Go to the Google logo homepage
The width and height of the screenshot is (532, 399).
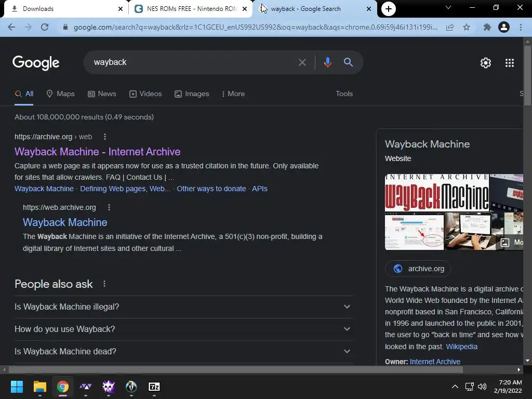click(36, 63)
